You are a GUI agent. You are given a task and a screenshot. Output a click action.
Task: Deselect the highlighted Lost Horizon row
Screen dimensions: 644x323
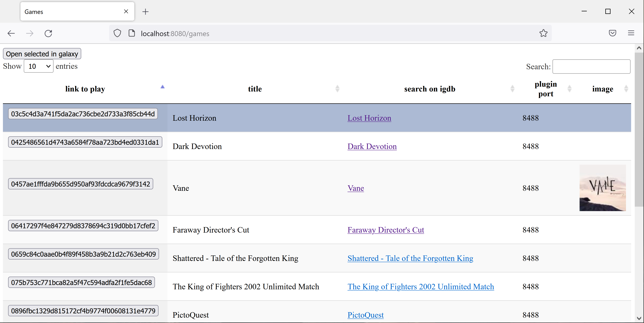[250, 118]
